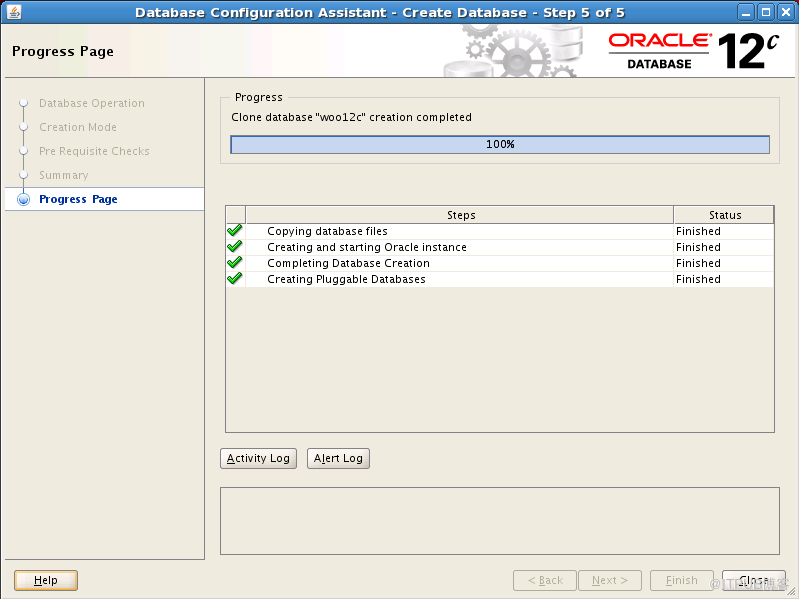Select the Copying database files row text
799x599 pixels.
(327, 231)
